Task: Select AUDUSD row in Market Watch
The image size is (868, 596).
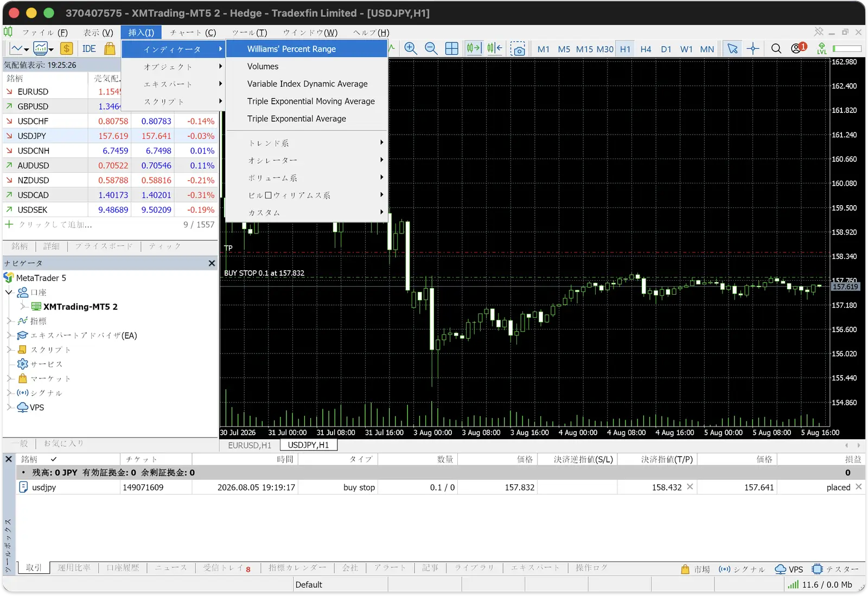Action: (x=110, y=166)
